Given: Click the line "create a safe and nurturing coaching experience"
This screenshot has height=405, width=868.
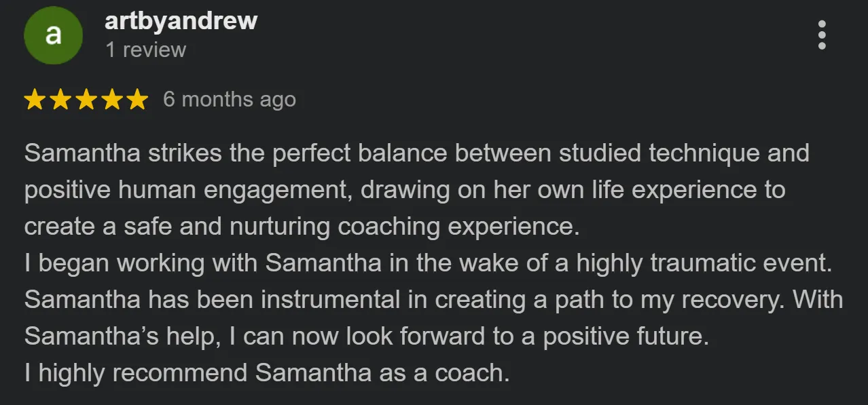Looking at the screenshot, I should (302, 227).
